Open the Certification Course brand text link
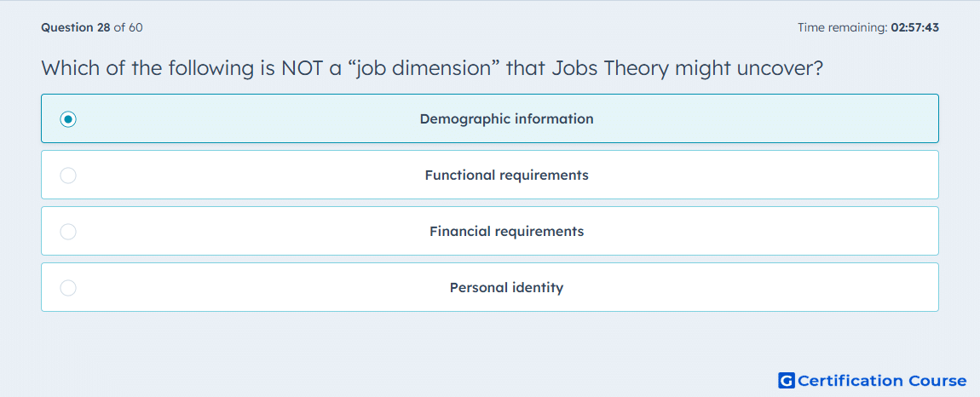Screen dimensions: 980x397 [x=882, y=380]
